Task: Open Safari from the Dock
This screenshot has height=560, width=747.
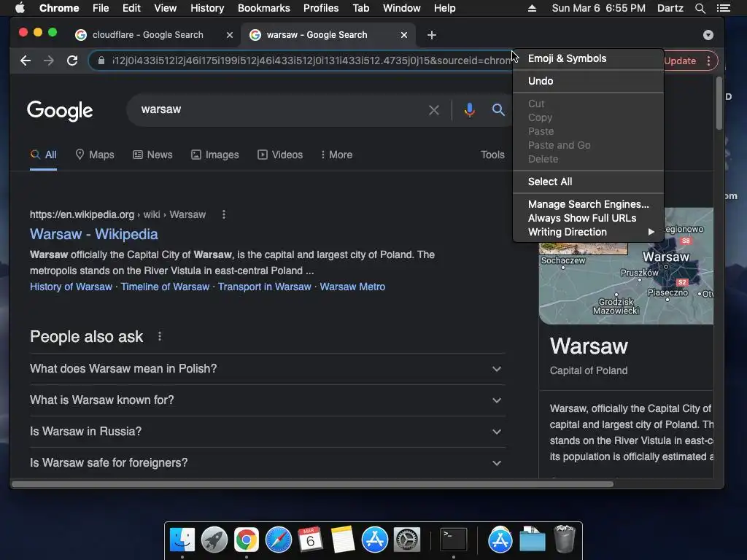Action: [279, 540]
